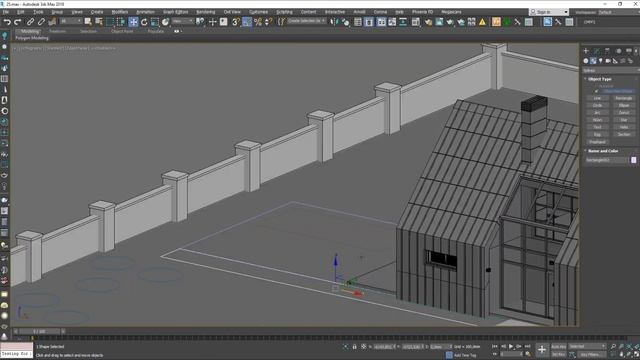Click the Rectangle spline button
Viewport: 640px width, 360px height.
tap(623, 98)
